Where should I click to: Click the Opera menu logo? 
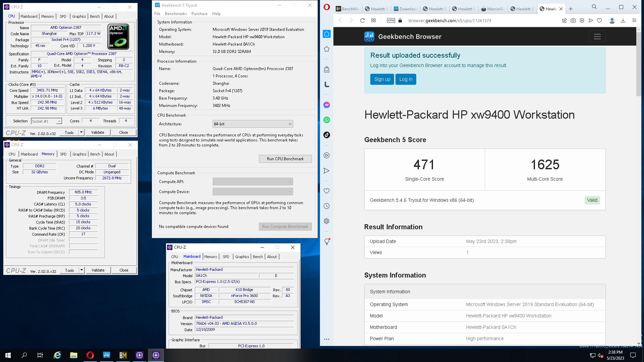coord(327,7)
